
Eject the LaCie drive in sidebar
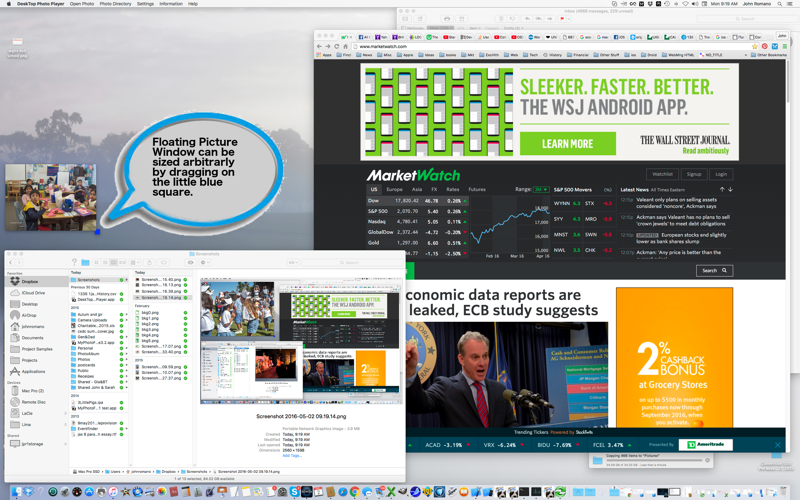[65, 413]
